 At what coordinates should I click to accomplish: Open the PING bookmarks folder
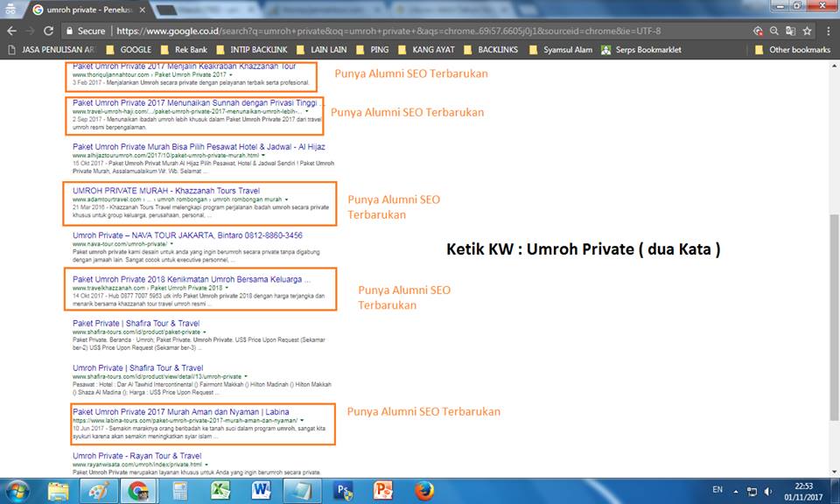(x=373, y=50)
